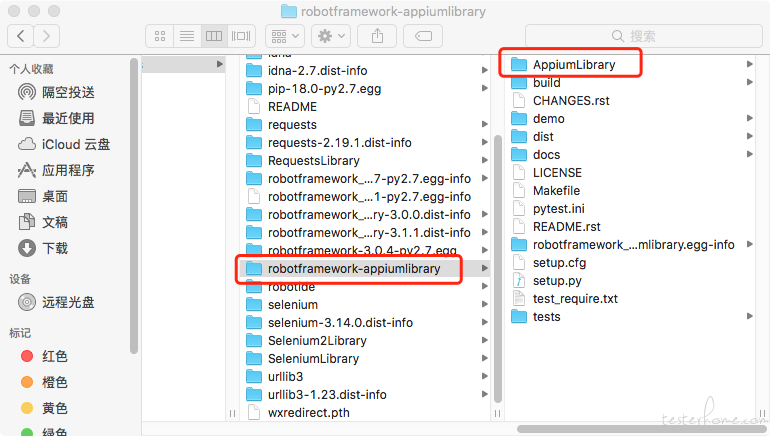Click the sidebar vertical scrollbar
770x436 pixels.
(x=134, y=206)
